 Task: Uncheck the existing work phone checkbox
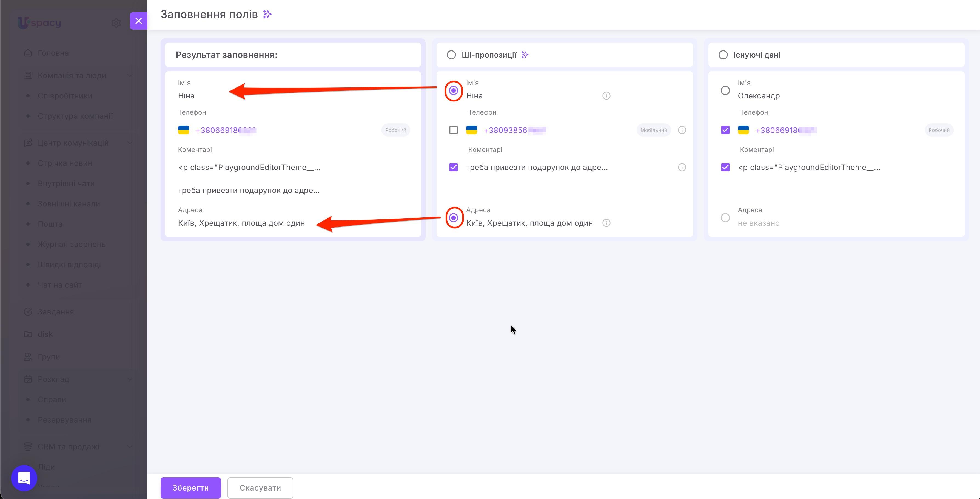pos(725,130)
